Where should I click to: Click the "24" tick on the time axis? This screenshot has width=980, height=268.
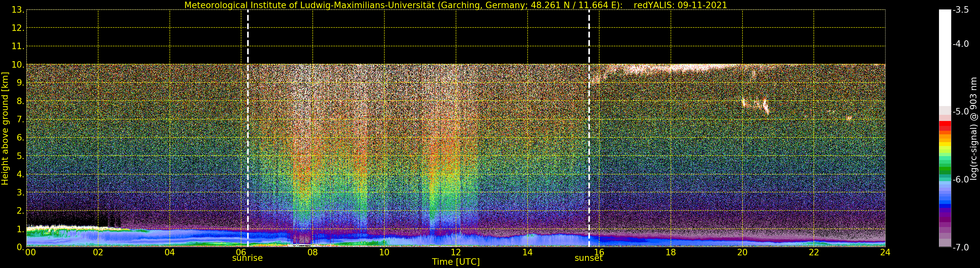(x=885, y=252)
